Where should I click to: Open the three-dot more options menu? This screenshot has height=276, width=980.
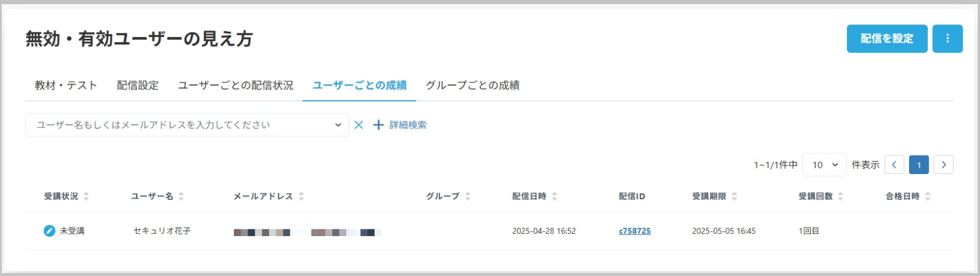click(x=947, y=39)
